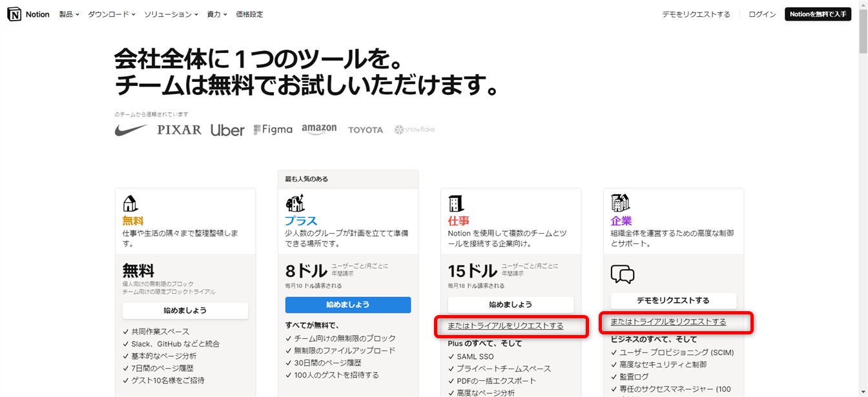Click the building icon on the プラス plan

[x=294, y=203]
